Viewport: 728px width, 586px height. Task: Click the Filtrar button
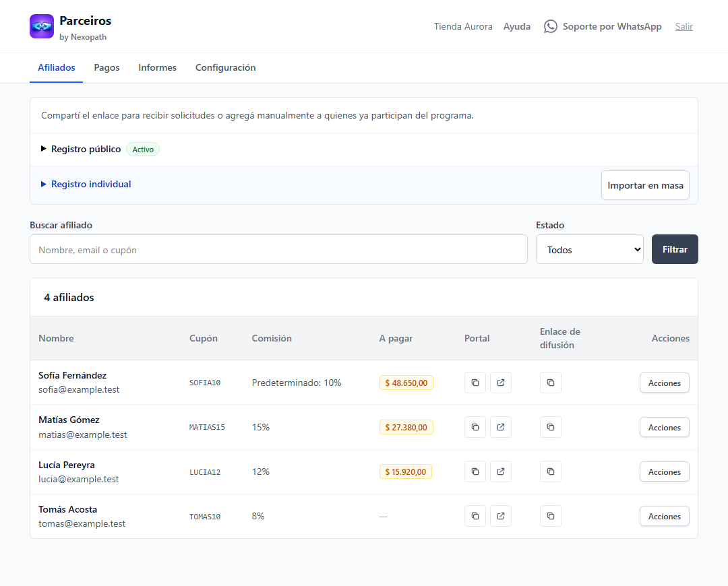click(x=675, y=249)
